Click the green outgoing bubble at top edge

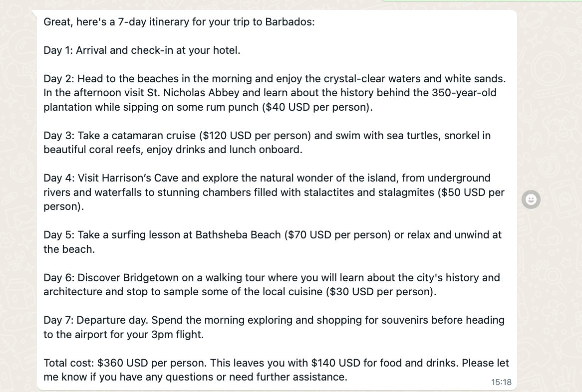pyautogui.click(x=482, y=0)
